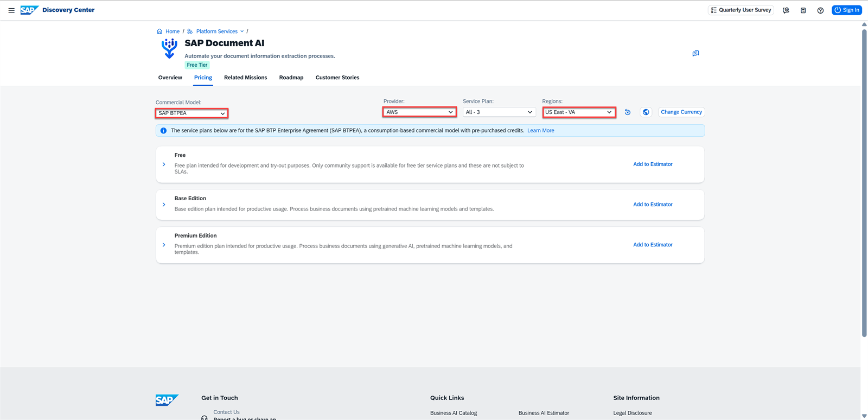Image resolution: width=868 pixels, height=420 pixels.
Task: Click the SAP logo in the footer
Action: point(167,400)
